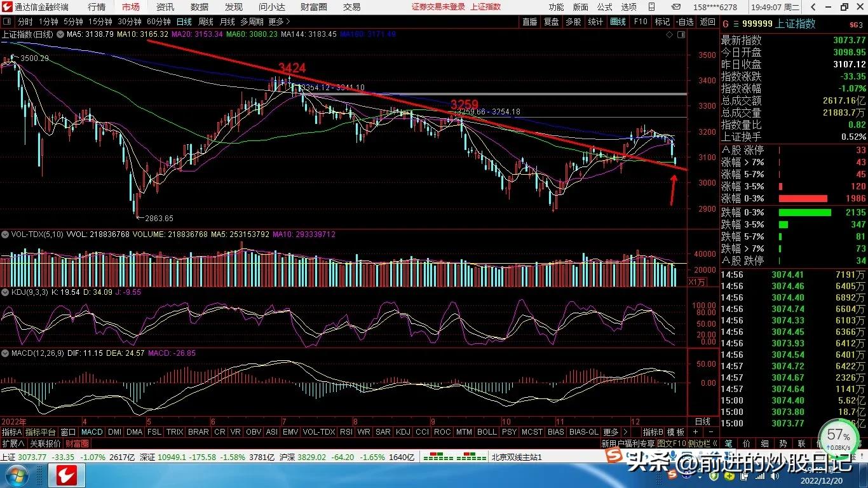Open the 功能 menu

[556, 7]
